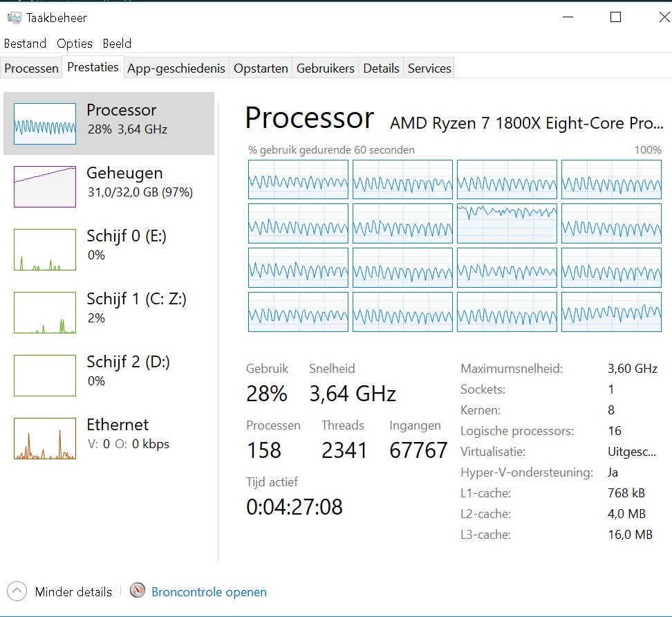
Task: Open the Details tab
Action: [381, 68]
